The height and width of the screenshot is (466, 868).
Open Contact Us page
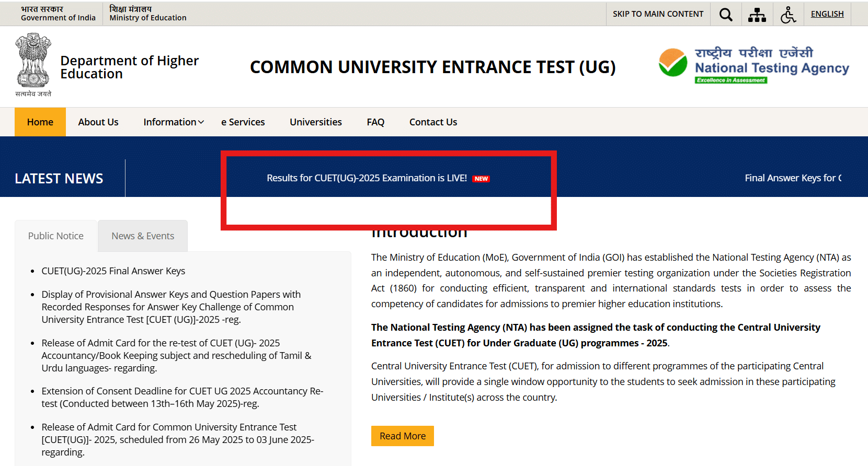433,122
